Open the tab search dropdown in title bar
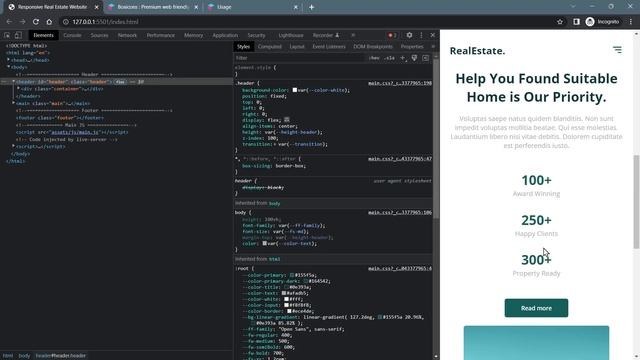The height and width of the screenshot is (360, 640). (573, 7)
